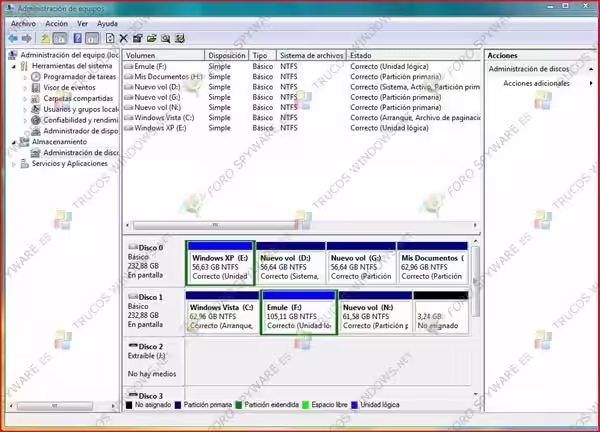Select Visor de eventos in the tree

pos(69,88)
